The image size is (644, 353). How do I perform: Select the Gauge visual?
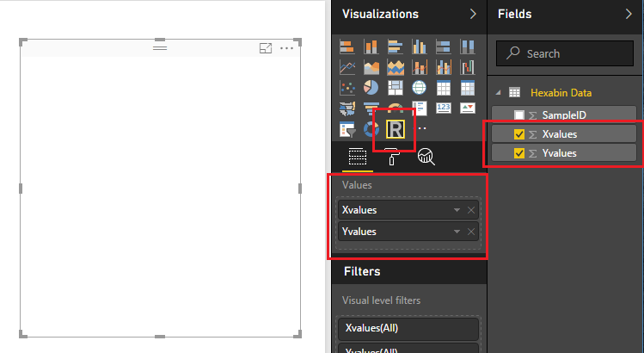[396, 108]
